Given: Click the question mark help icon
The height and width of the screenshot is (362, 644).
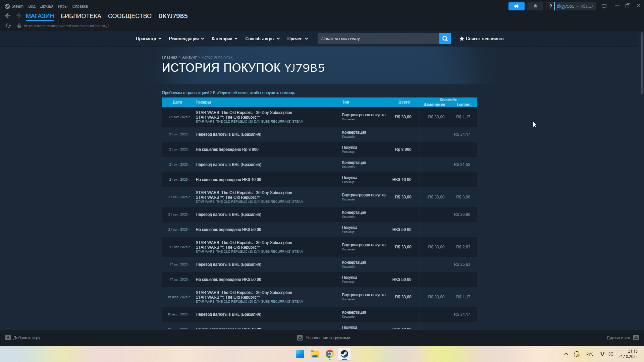Looking at the screenshot, I should point(550,6).
